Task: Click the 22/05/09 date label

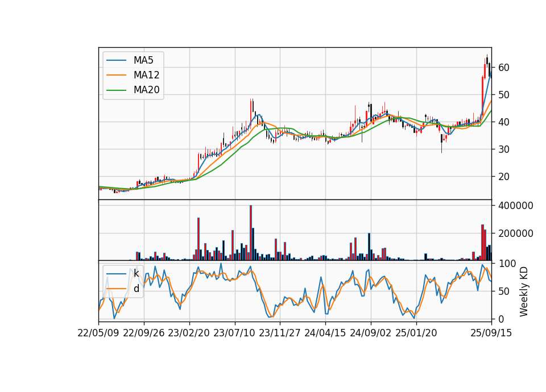Action: pyautogui.click(x=98, y=333)
